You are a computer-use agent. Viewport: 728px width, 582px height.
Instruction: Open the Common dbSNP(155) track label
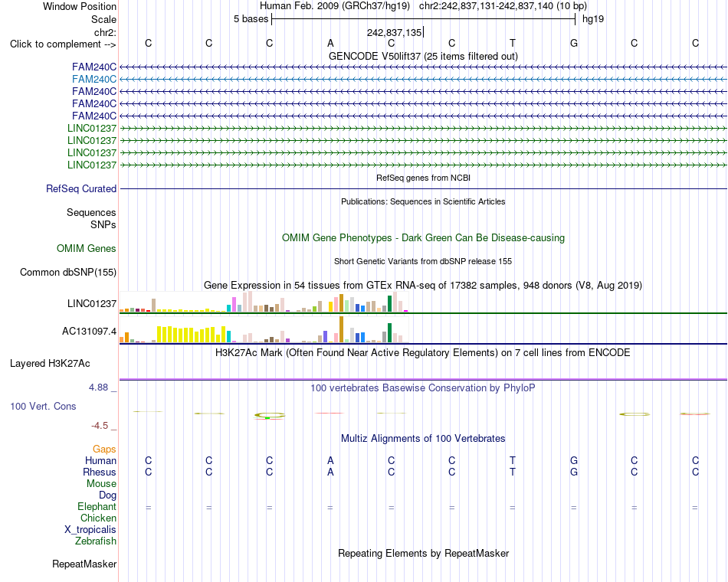[68, 273]
